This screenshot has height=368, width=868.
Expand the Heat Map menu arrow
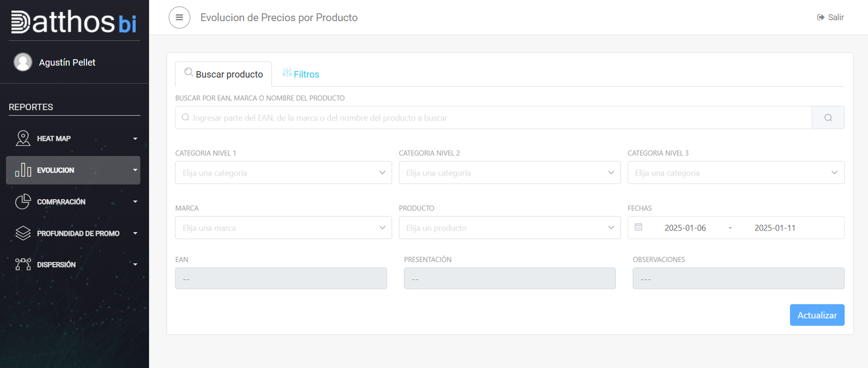point(135,138)
